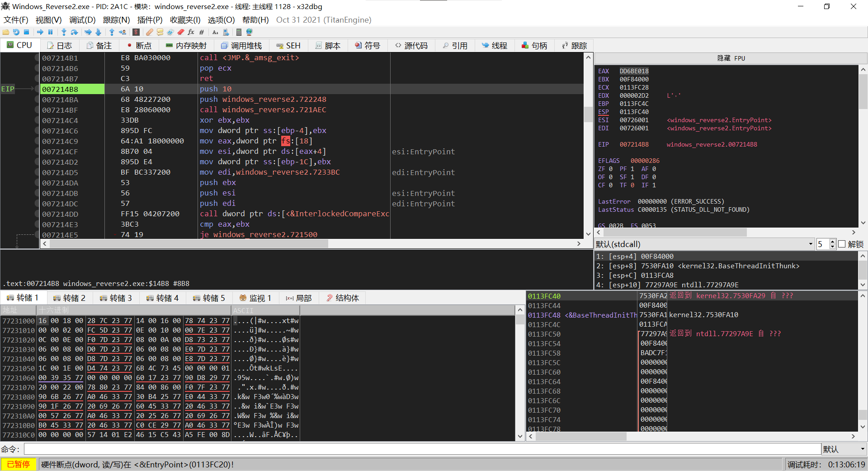Click the Run (blue arrow) icon
868x471 pixels.
tap(40, 32)
